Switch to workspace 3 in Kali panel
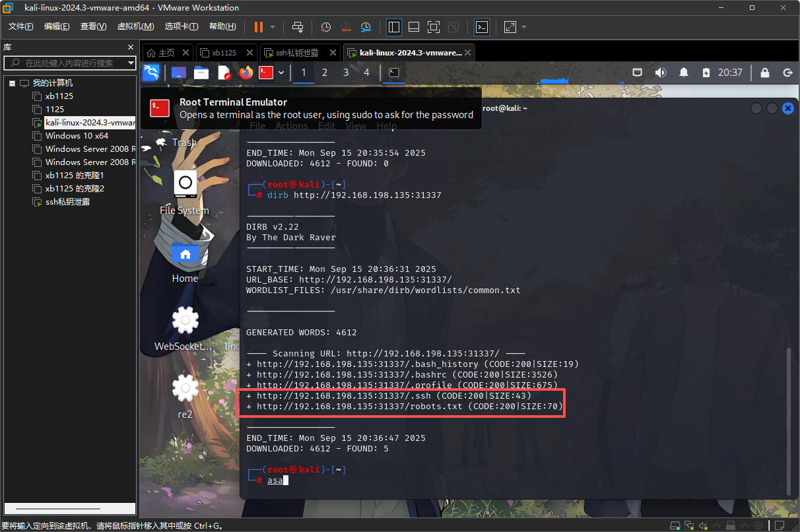Image resolution: width=800 pixels, height=532 pixels. pos(346,73)
